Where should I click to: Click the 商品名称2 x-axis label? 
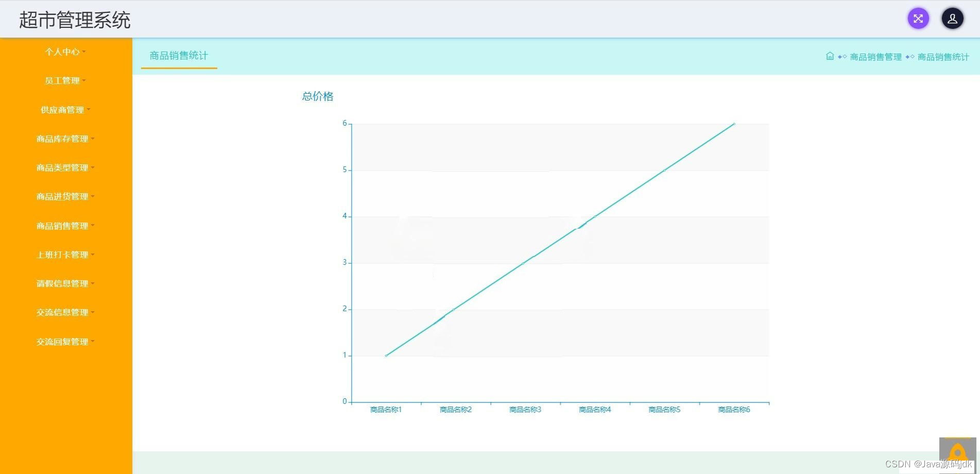(x=456, y=410)
